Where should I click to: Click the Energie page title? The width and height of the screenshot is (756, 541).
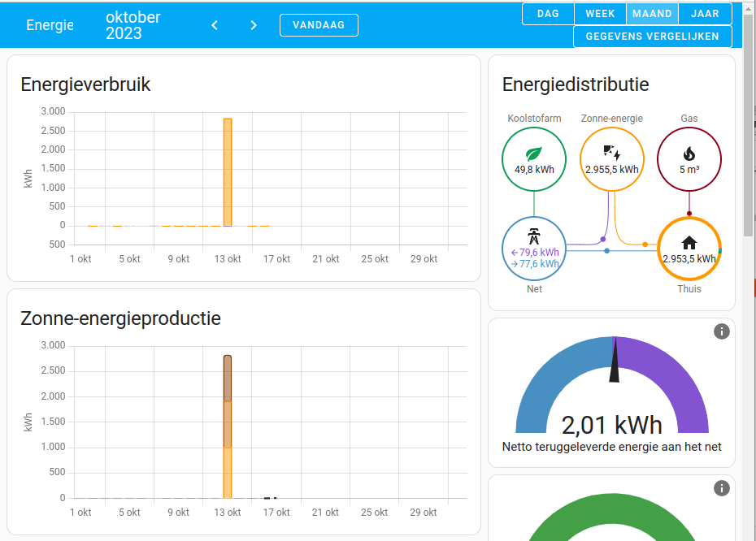pos(50,25)
